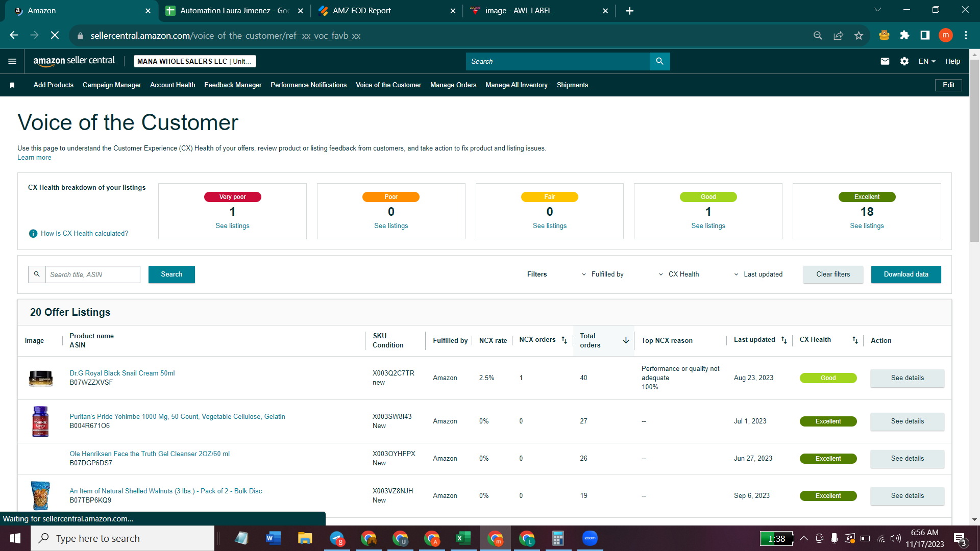Image resolution: width=980 pixels, height=551 pixels.
Task: Open the Chrome three-dot menu
Action: (966, 35)
